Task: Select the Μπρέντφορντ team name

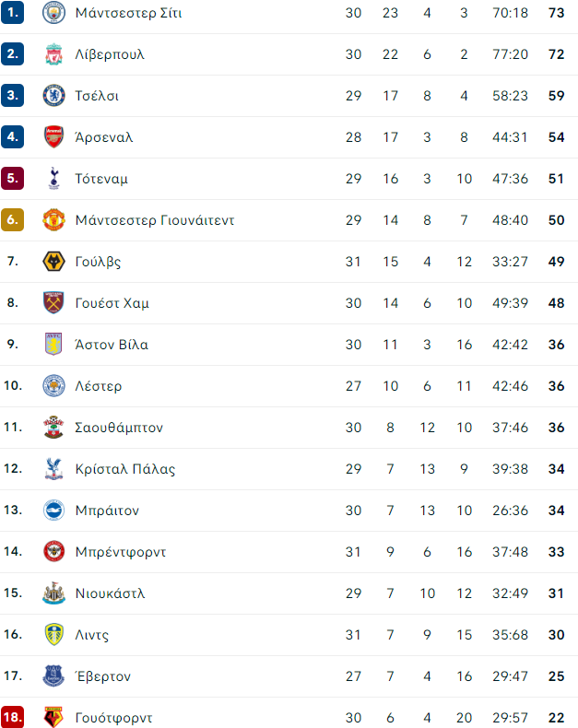Action: (121, 552)
